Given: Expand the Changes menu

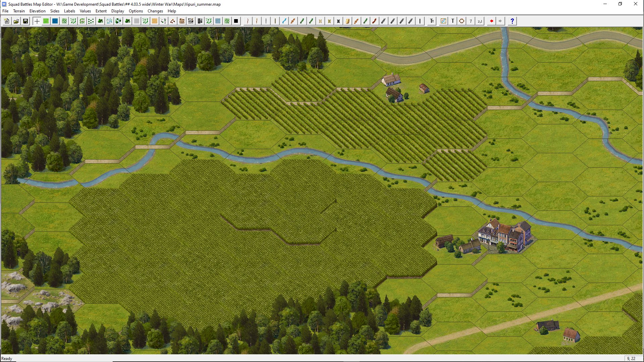Looking at the screenshot, I should point(155,11).
